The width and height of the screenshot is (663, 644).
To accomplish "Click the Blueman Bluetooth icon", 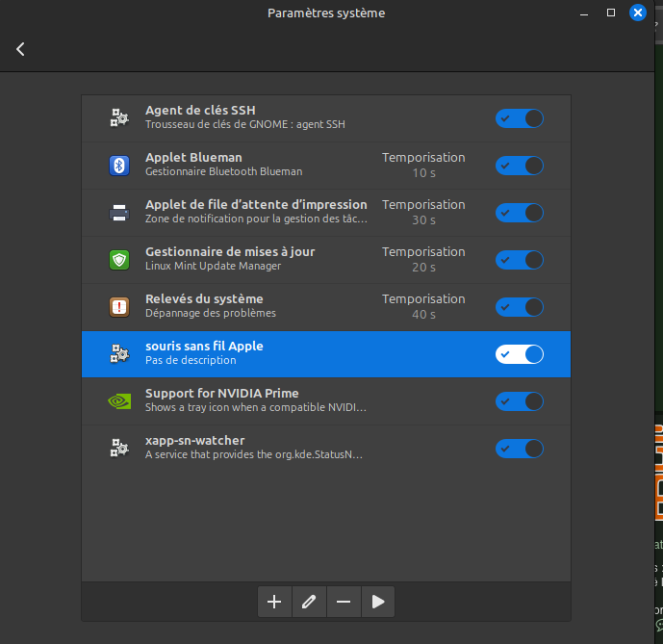I will point(118,166).
